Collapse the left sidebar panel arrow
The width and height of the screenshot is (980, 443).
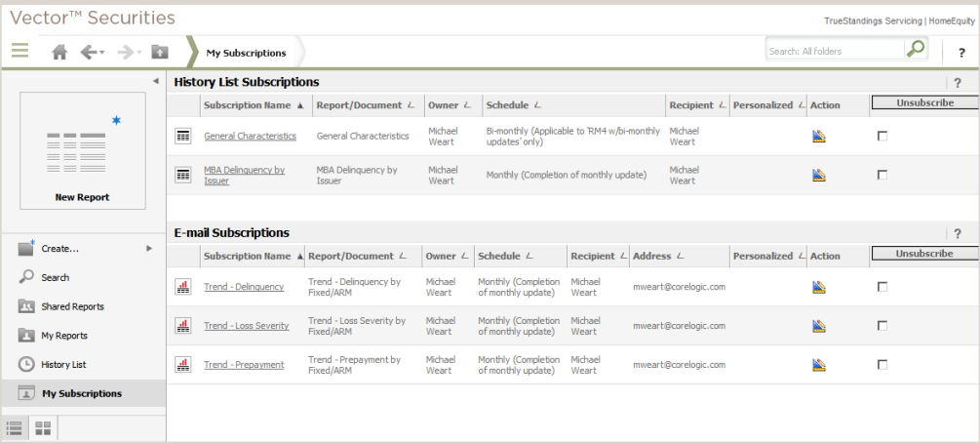[156, 81]
